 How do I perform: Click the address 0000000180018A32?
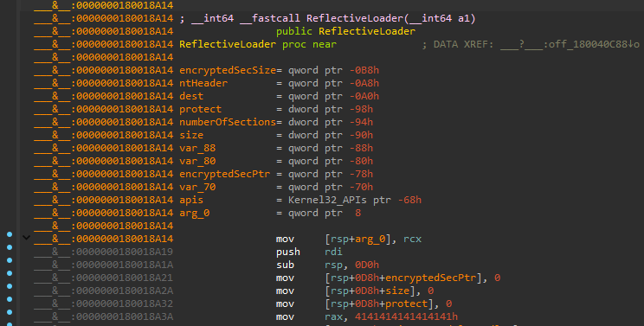[x=125, y=304]
